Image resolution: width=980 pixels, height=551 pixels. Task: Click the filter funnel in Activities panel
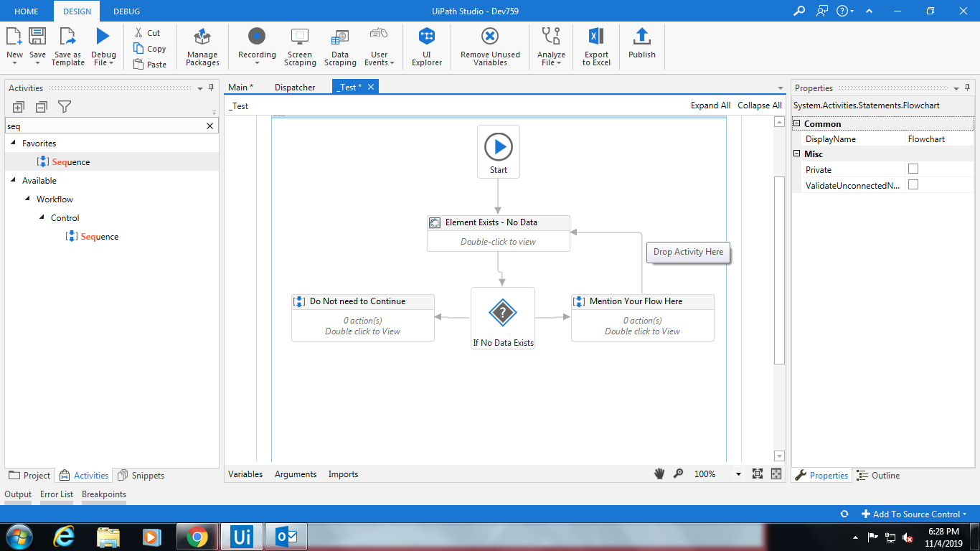click(65, 107)
